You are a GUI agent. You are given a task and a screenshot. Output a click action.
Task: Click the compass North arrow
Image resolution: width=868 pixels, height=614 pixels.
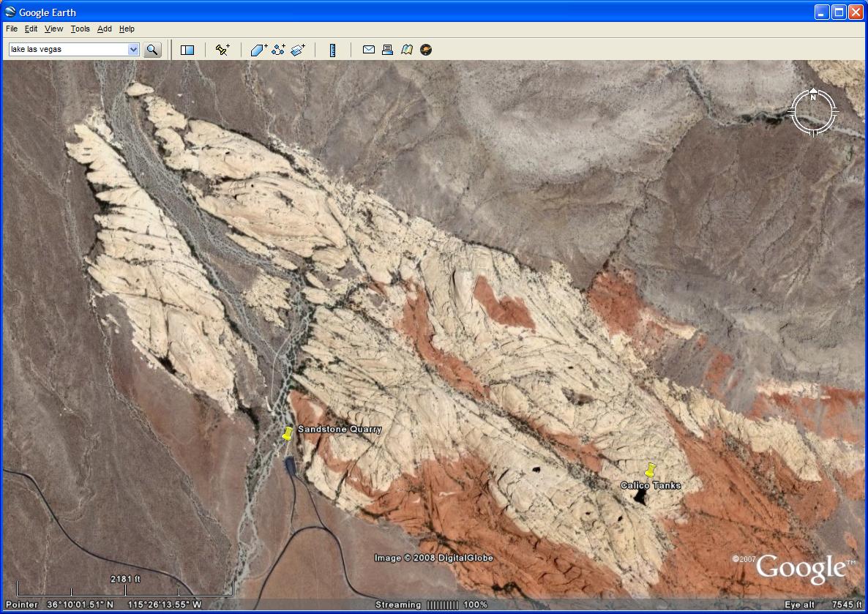click(x=813, y=96)
